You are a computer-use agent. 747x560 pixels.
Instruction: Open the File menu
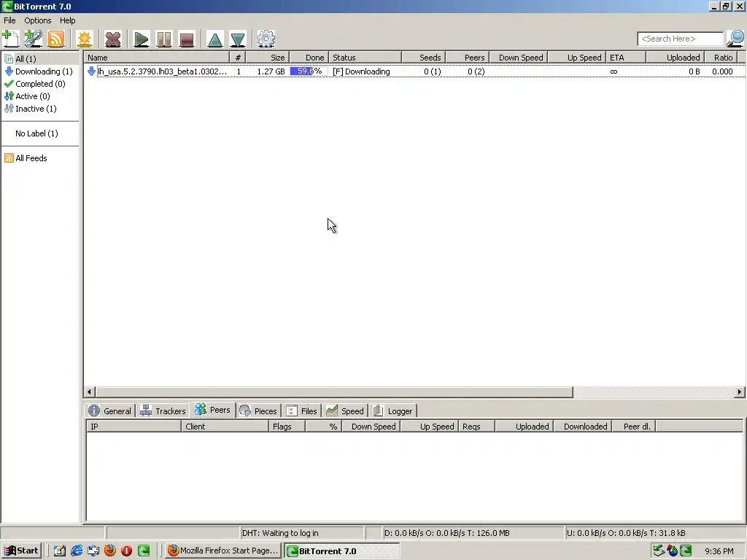click(9, 20)
